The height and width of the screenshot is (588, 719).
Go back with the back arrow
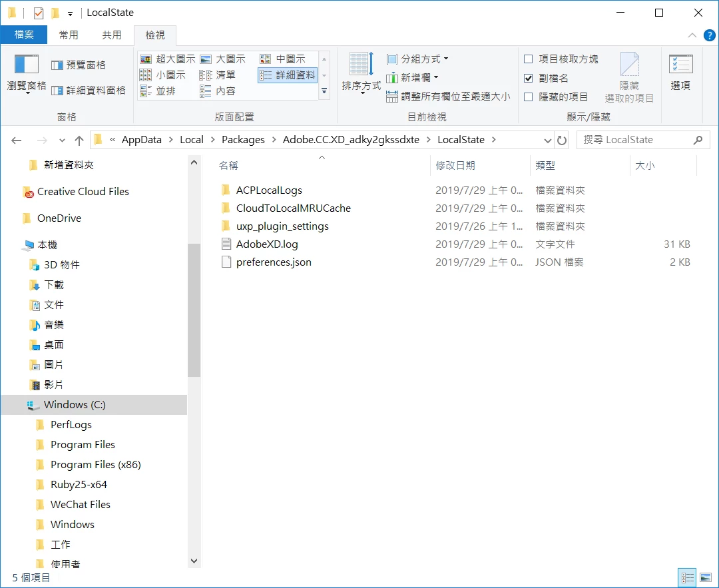click(x=17, y=141)
